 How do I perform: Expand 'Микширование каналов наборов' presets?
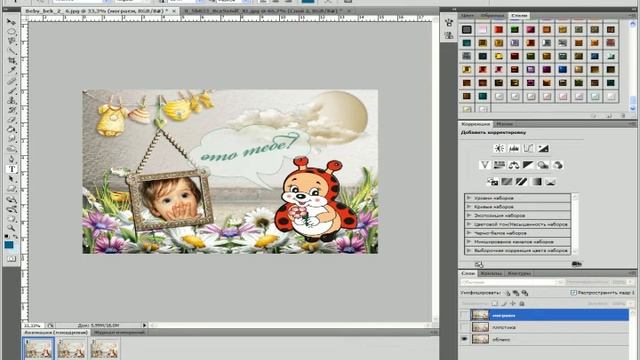point(469,242)
